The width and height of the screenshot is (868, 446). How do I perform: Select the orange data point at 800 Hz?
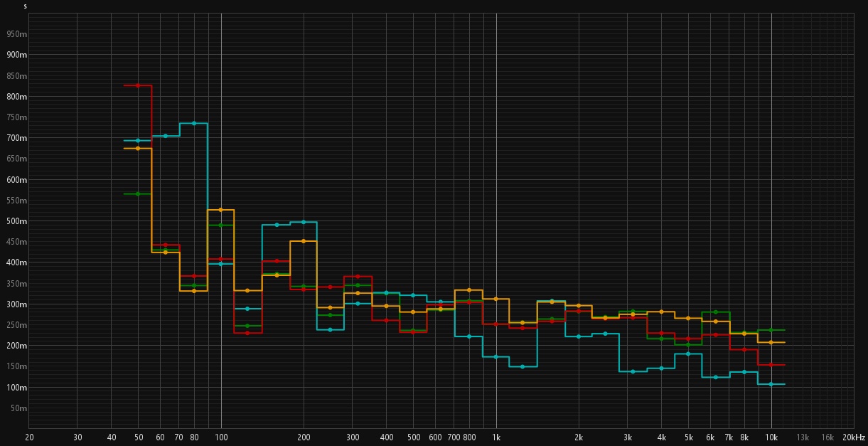(469, 290)
